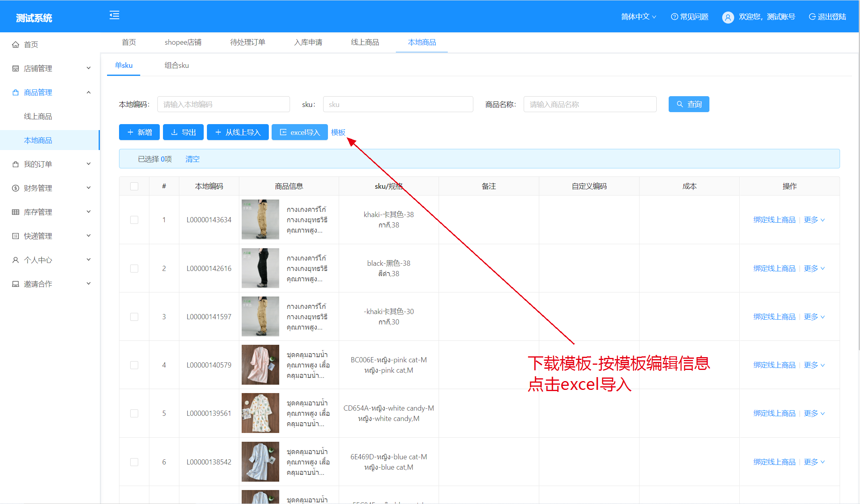Open the 首页 page tab
860x504 pixels.
click(x=129, y=42)
